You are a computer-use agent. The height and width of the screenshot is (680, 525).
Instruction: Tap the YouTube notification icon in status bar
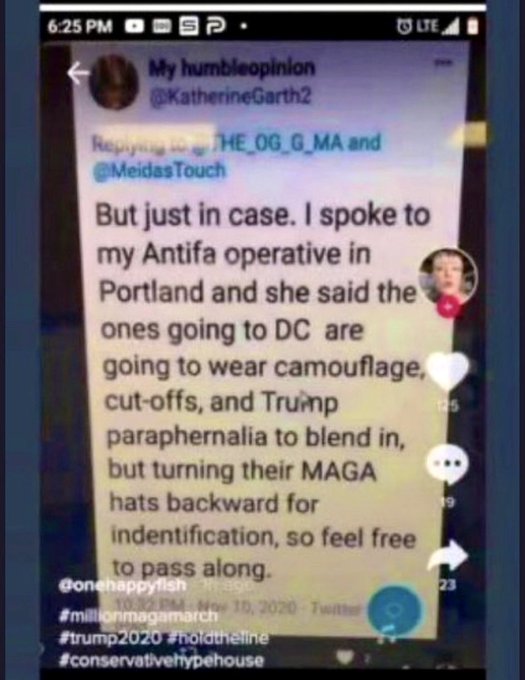(x=135, y=27)
